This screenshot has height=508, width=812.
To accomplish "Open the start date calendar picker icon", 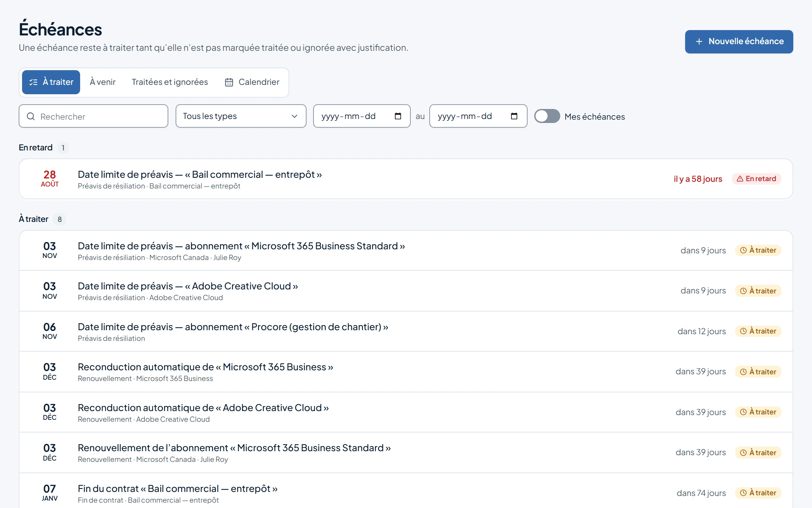I will tap(398, 116).
